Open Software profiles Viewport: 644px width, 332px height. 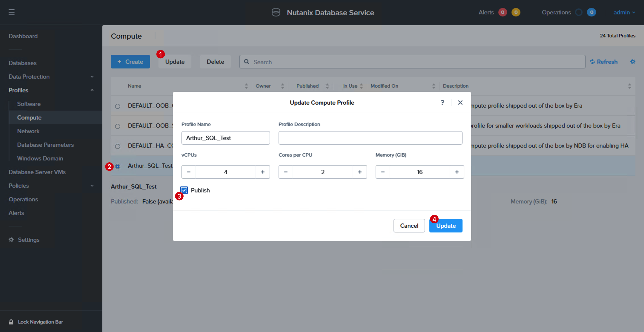(x=29, y=104)
